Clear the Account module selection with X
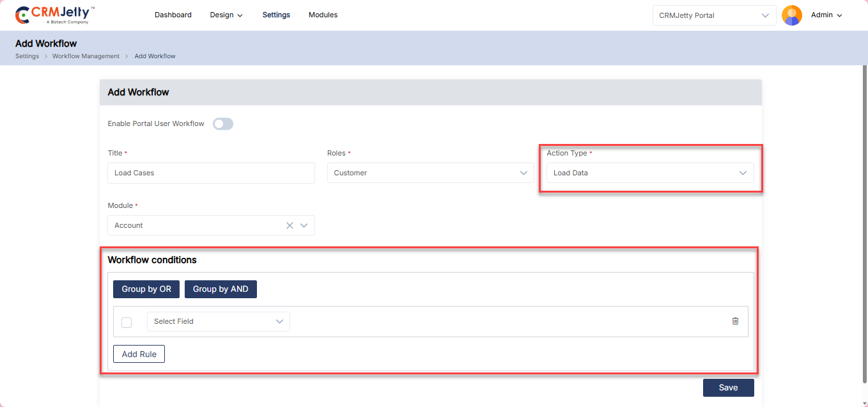Image resolution: width=868 pixels, height=407 pixels. tap(290, 225)
